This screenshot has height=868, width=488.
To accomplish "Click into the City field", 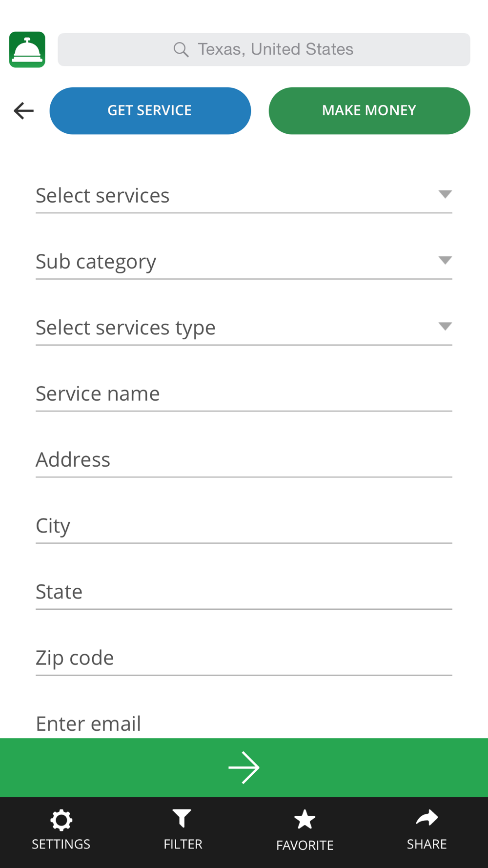I will (244, 526).
